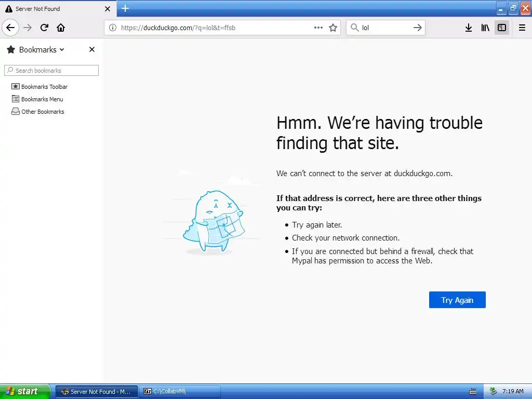Click 'Check your network connection.' text
This screenshot has width=532, height=399.
tap(345, 238)
